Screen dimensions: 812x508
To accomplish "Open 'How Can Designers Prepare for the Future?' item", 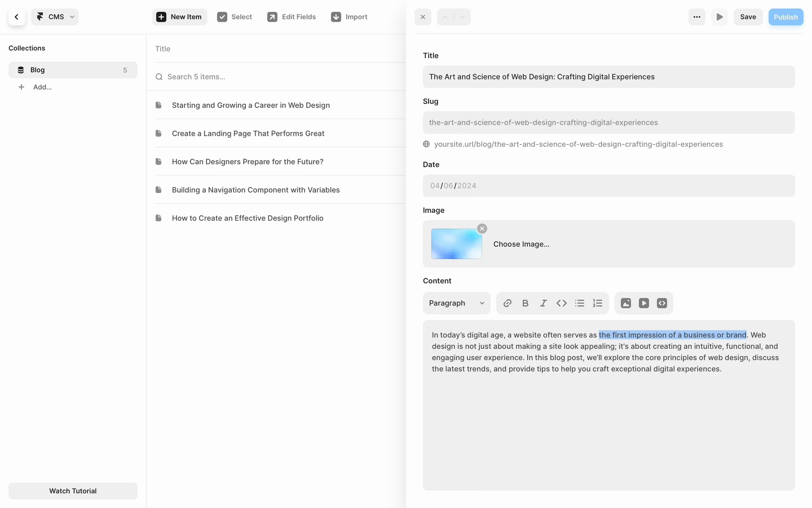I will tap(247, 162).
